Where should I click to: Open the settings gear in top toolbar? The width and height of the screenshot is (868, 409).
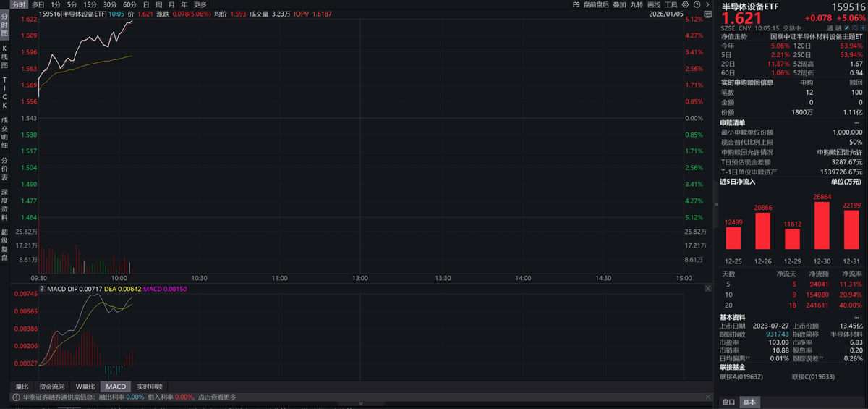click(686, 4)
